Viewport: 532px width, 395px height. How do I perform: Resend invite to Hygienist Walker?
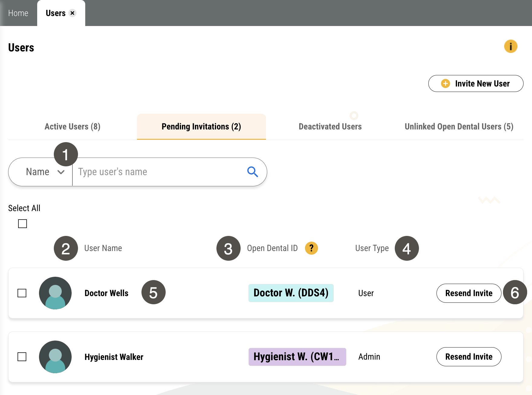(469, 357)
